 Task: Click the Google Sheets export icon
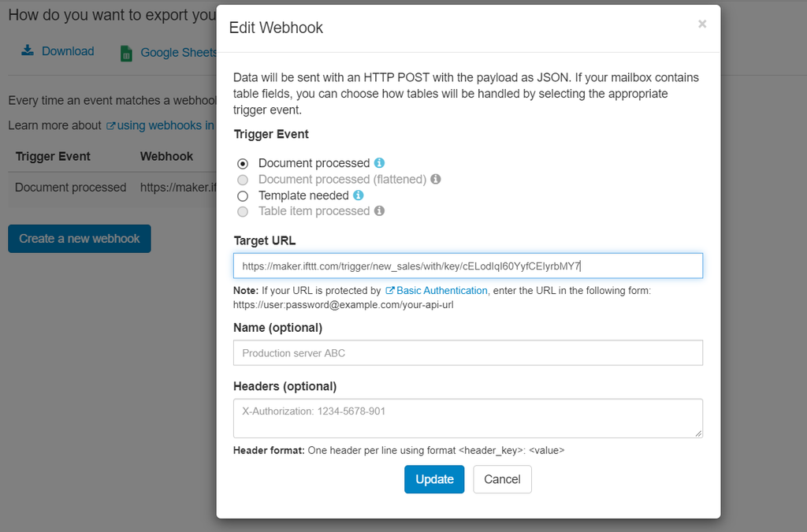[125, 52]
